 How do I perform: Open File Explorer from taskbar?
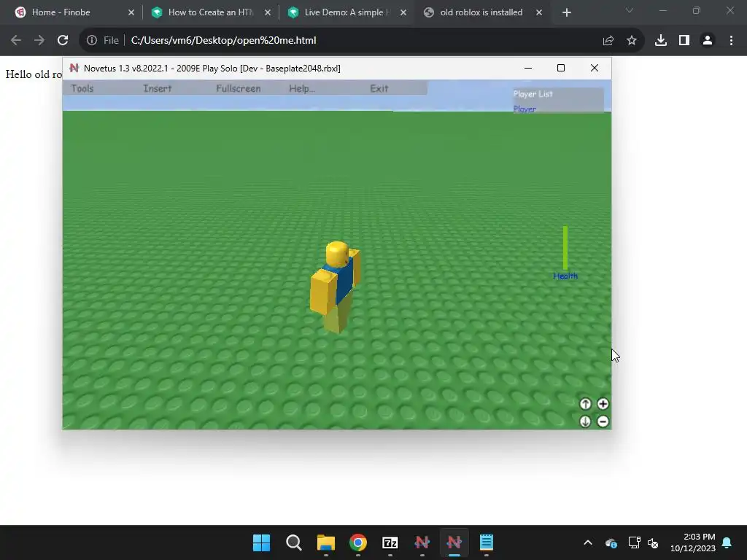click(x=326, y=542)
